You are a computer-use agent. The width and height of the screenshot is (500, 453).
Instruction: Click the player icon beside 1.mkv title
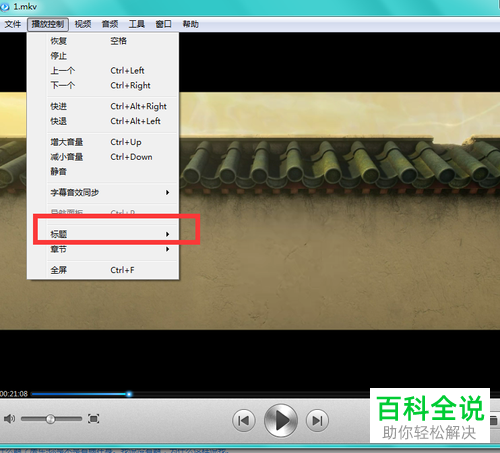pyautogui.click(x=5, y=7)
